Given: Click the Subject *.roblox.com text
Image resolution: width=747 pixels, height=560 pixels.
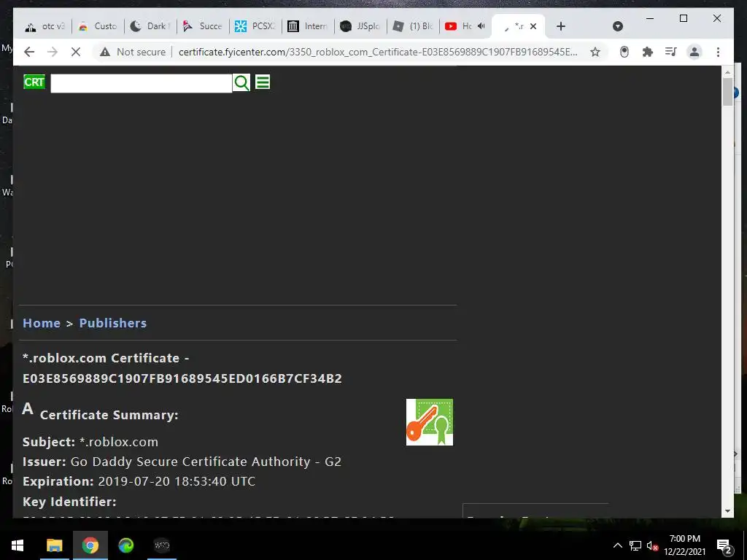Looking at the screenshot, I should tap(90, 442).
